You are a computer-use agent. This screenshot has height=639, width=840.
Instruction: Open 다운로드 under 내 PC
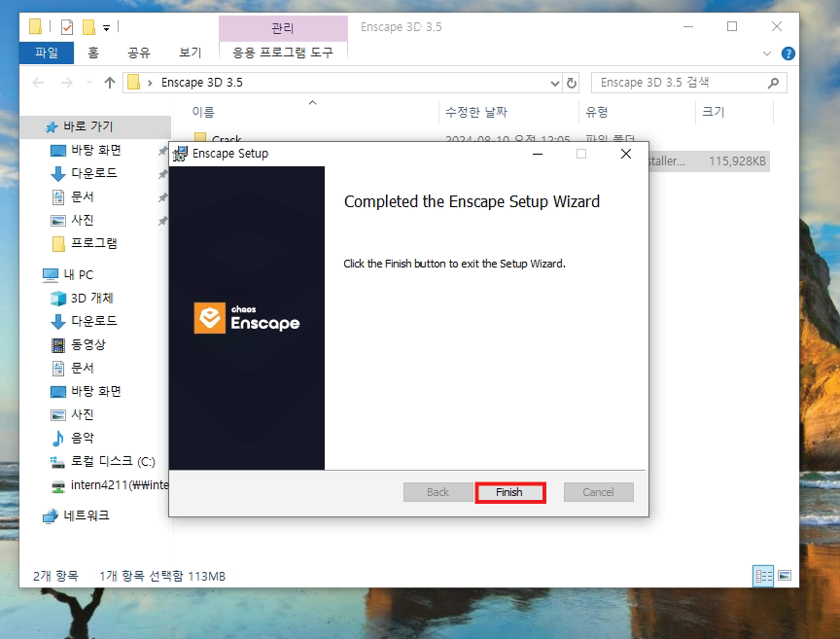click(x=93, y=321)
